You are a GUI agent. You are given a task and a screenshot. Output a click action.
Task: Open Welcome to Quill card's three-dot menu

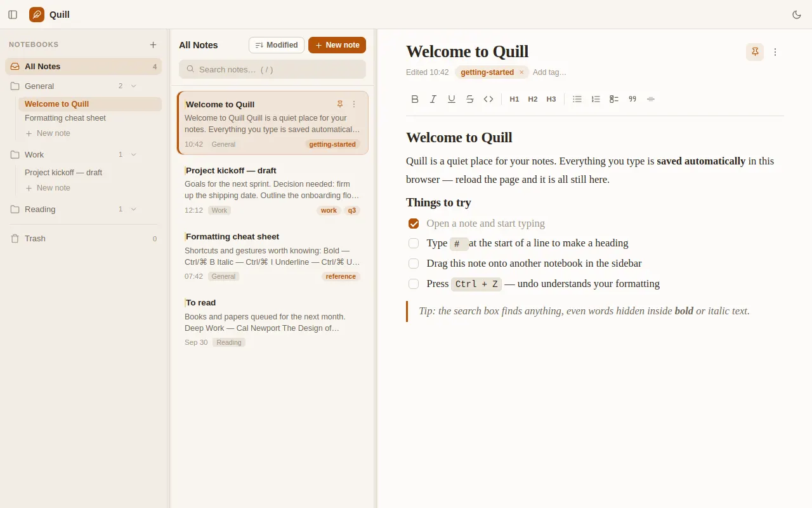[354, 104]
